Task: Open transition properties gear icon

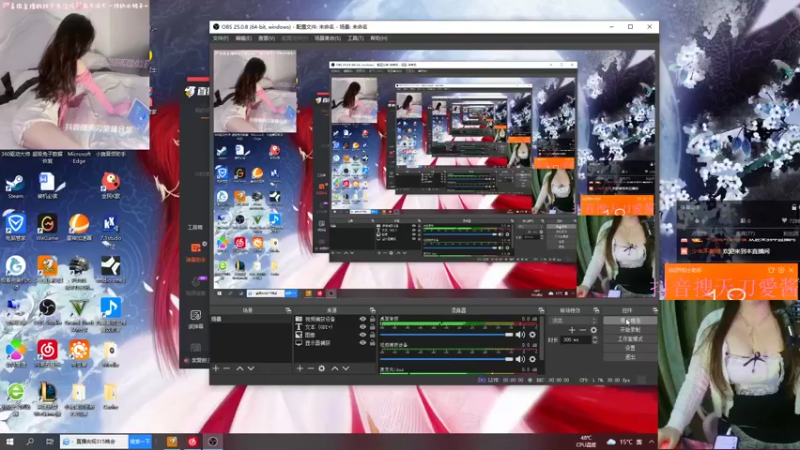Action: (x=593, y=330)
